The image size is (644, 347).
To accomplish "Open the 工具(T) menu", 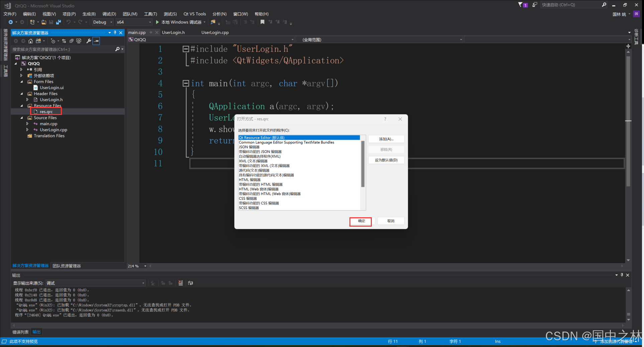I will coord(150,14).
